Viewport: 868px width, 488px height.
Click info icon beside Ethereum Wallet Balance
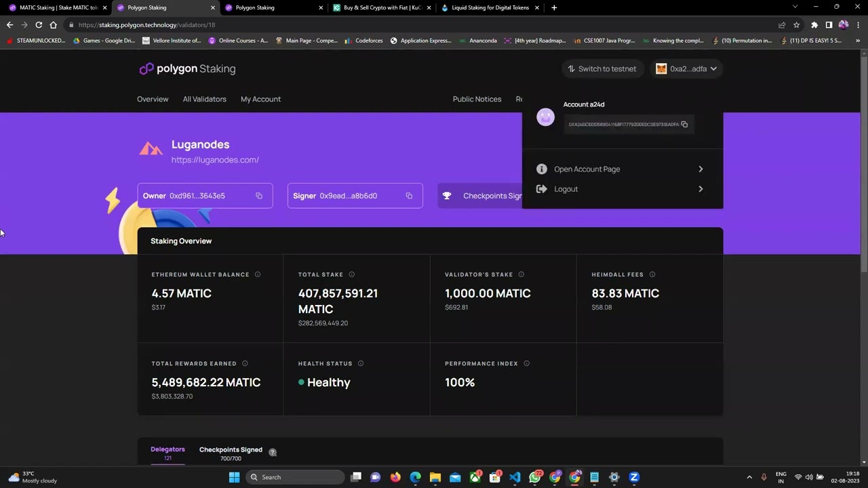tap(258, 274)
